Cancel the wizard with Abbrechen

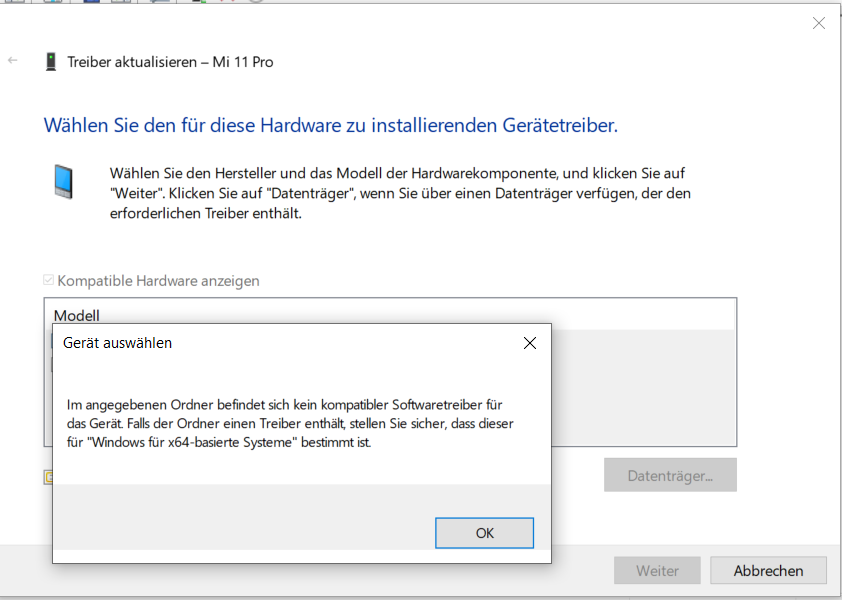click(x=768, y=571)
